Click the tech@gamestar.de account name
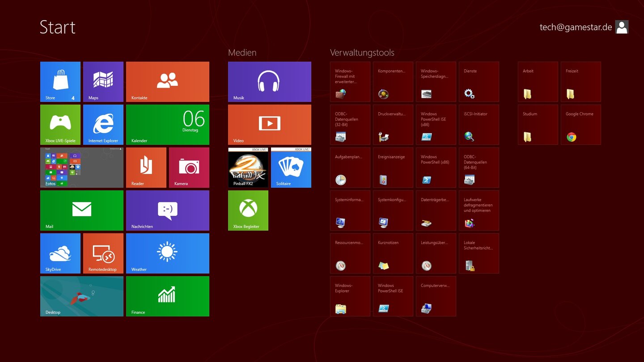The width and height of the screenshot is (644, 362). point(576,27)
